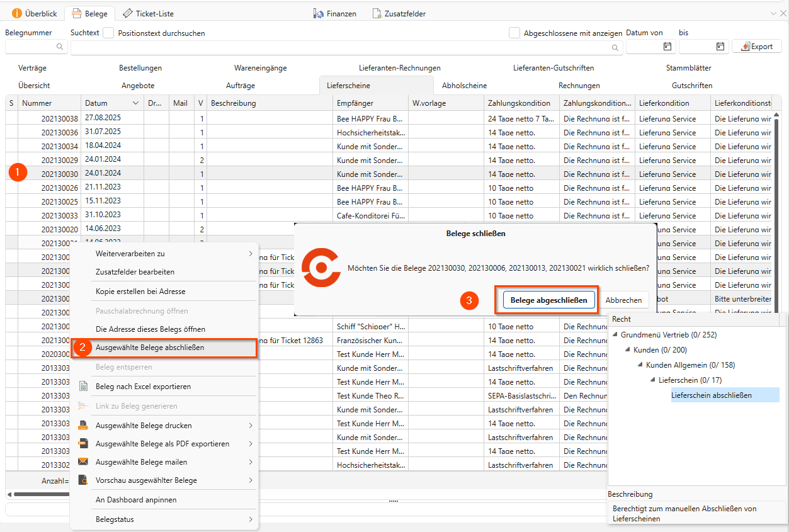Collapse the Kunden Allgemein tree node
Viewport: 789px width, 532px height.
pyautogui.click(x=640, y=365)
